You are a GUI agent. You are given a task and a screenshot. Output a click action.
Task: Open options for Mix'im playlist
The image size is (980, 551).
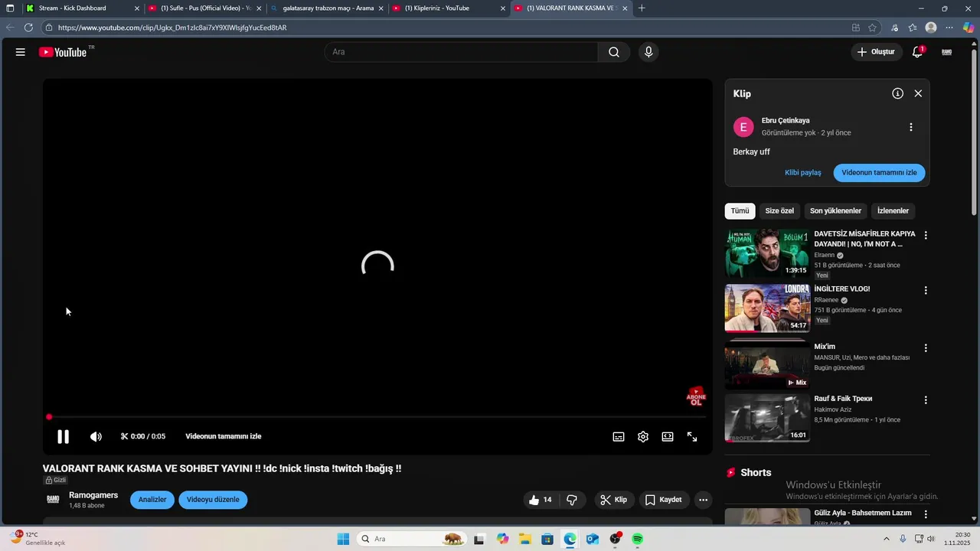926,348
